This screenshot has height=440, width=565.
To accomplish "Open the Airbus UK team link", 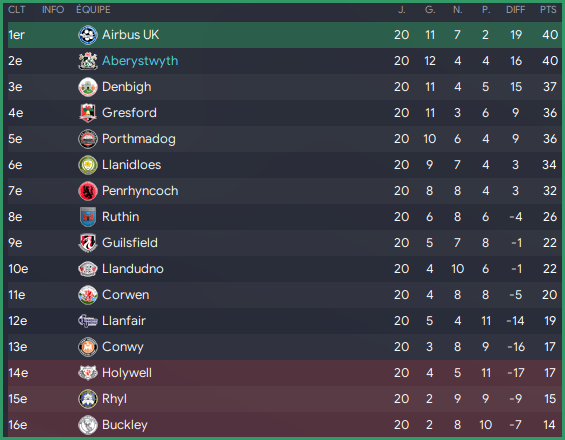I will 130,35.
